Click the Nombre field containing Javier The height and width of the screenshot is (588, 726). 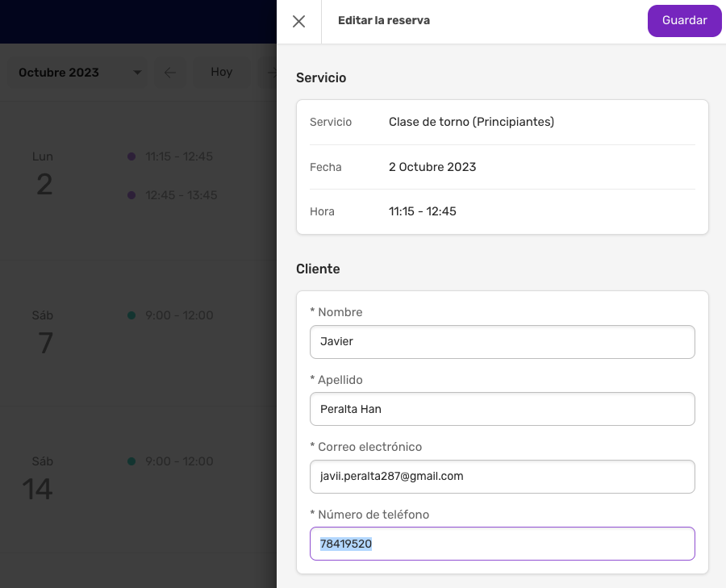(503, 342)
